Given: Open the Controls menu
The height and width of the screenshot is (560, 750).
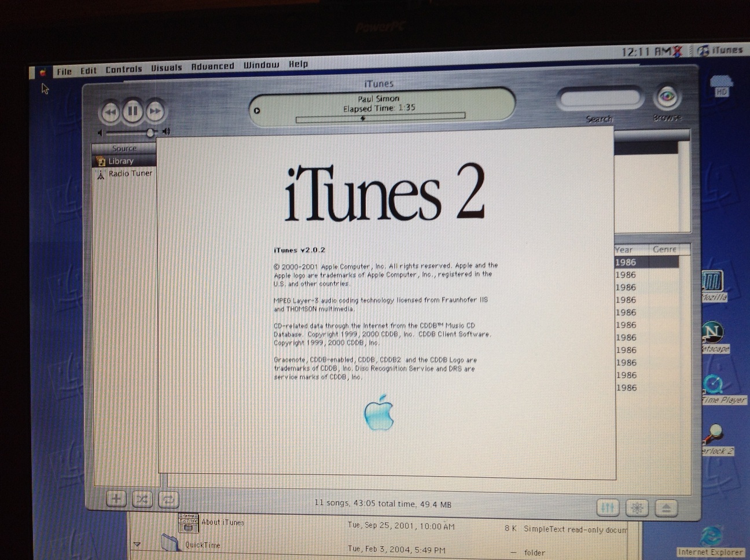Looking at the screenshot, I should tap(123, 69).
